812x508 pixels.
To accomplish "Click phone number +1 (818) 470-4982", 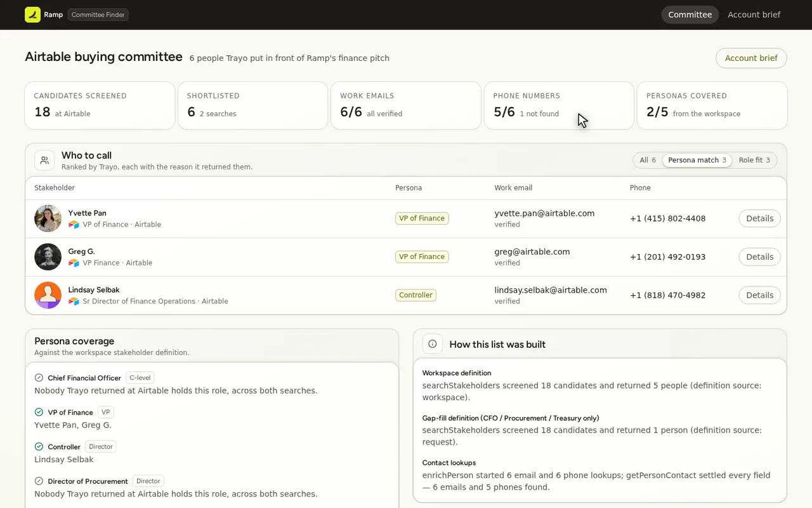I will [x=667, y=295].
